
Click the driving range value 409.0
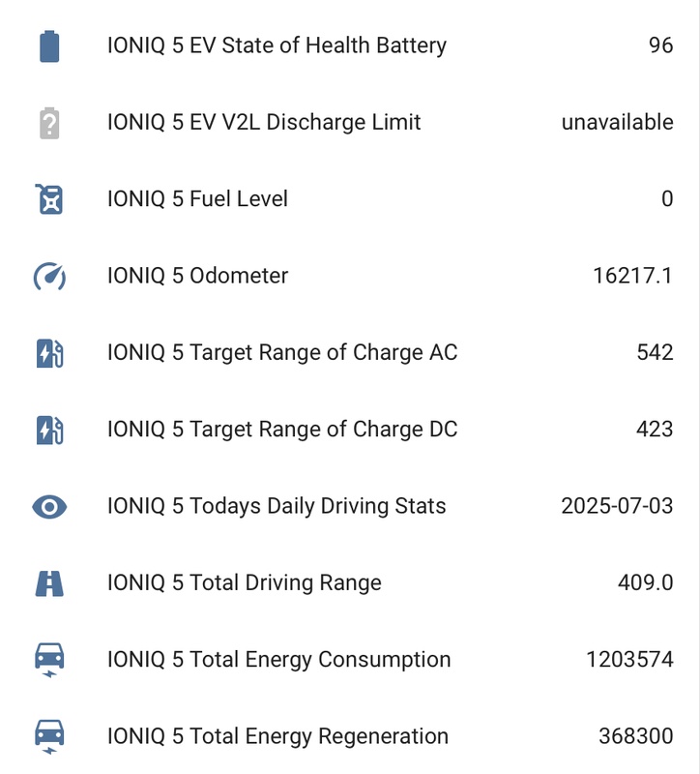(x=645, y=582)
